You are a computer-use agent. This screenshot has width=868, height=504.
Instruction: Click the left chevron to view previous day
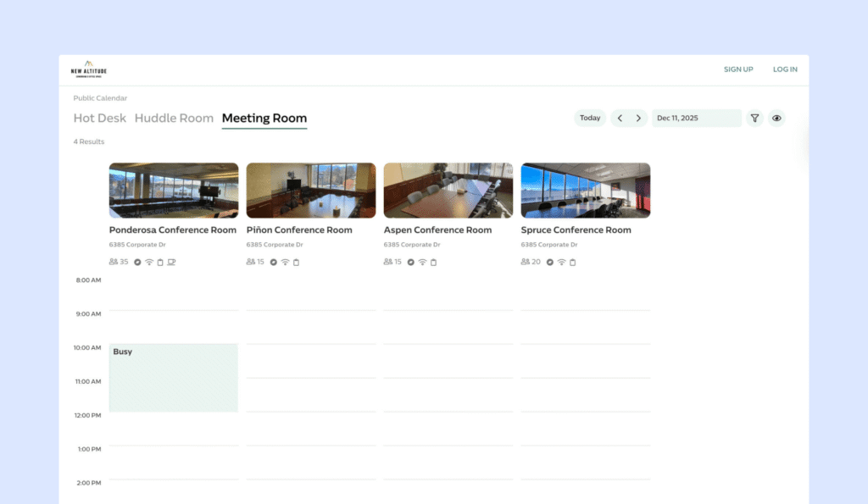point(620,118)
